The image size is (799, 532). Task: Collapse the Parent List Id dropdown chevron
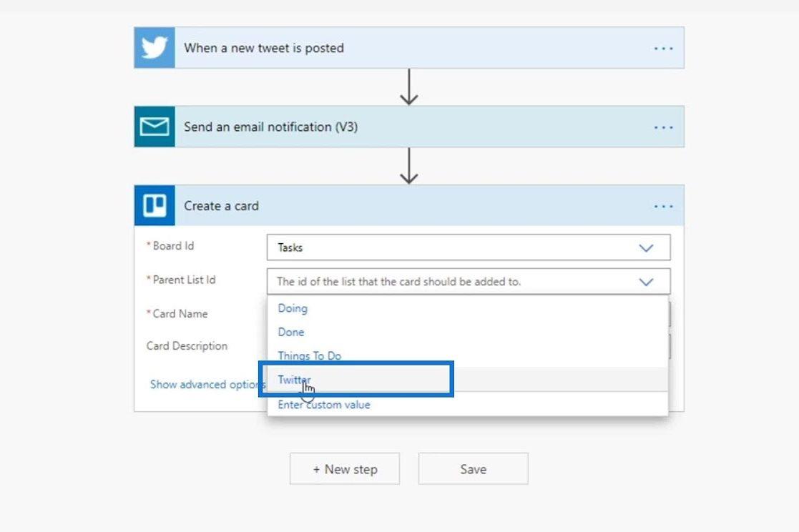tap(646, 282)
